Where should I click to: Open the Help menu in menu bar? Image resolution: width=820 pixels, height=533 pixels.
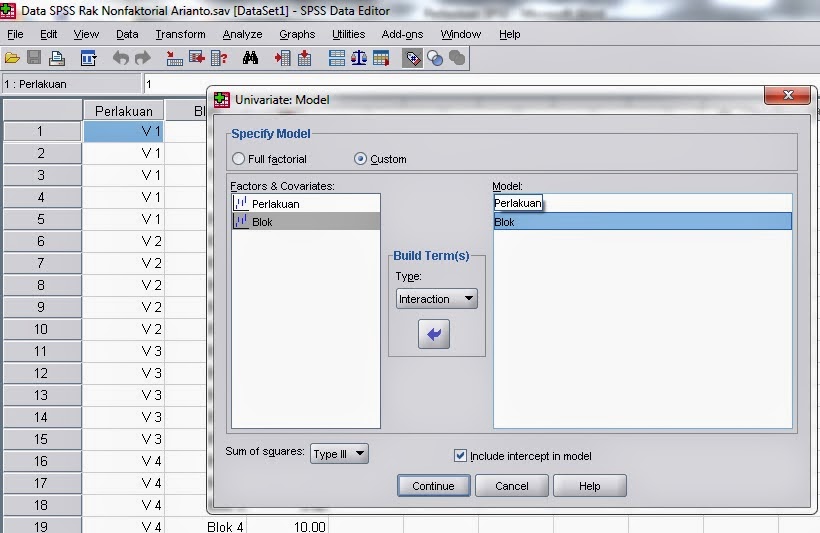point(509,34)
